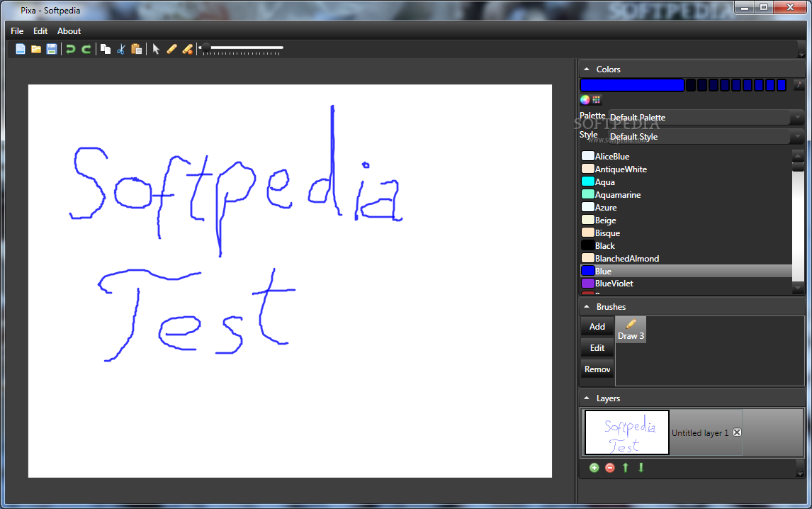This screenshot has height=509, width=812.
Task: Minimize the Pixa window
Action: tap(745, 8)
